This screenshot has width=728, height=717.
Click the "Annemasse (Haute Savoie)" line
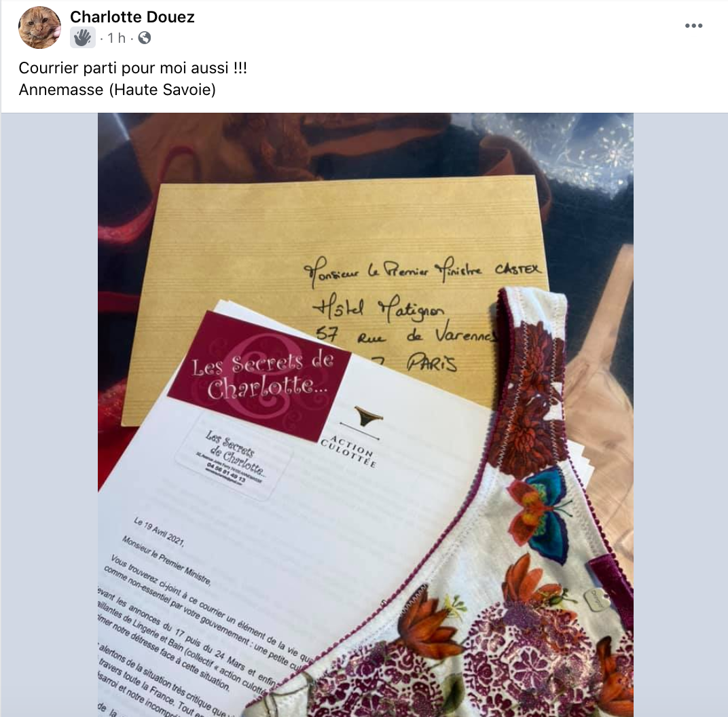pos(117,89)
